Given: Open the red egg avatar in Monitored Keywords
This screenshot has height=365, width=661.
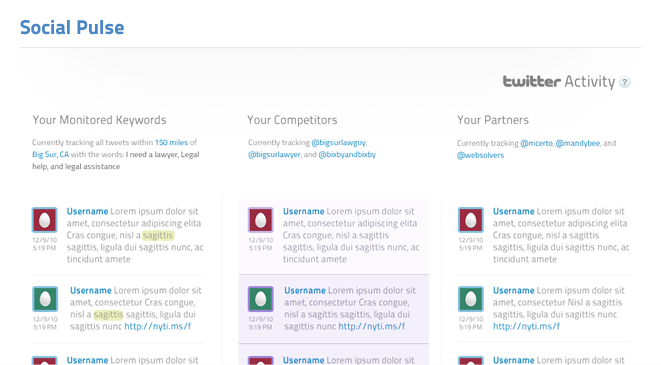Looking at the screenshot, I should coord(45,220).
